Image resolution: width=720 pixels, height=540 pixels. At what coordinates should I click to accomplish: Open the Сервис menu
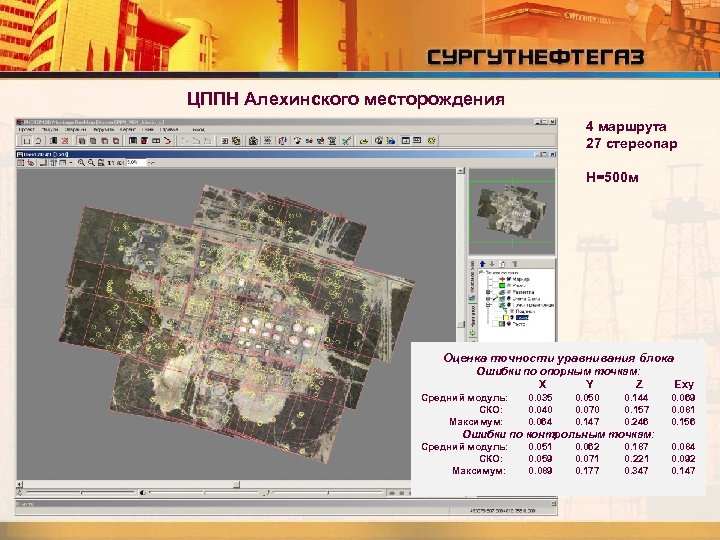(x=127, y=130)
